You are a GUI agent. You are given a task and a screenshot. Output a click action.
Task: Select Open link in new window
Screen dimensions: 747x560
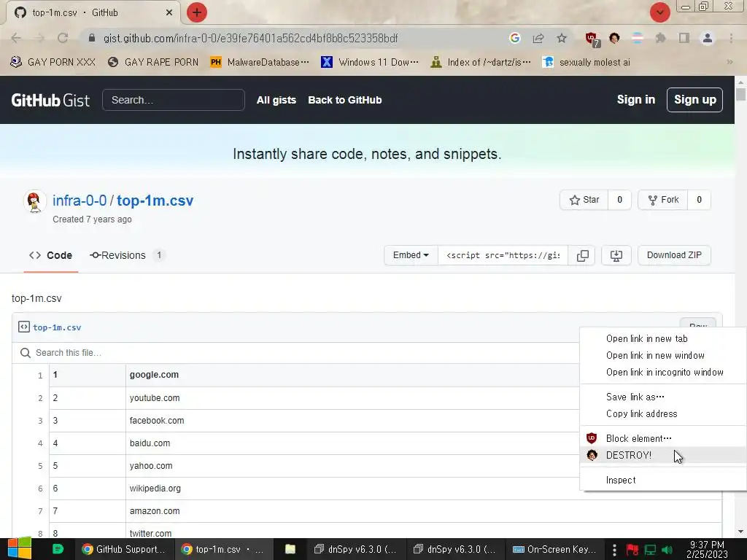pos(662,355)
